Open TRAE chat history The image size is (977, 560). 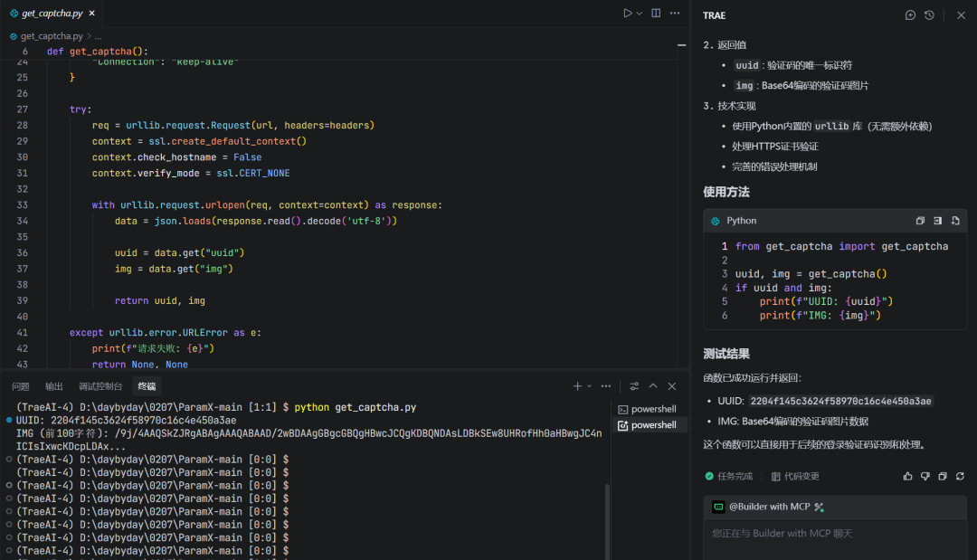click(929, 15)
